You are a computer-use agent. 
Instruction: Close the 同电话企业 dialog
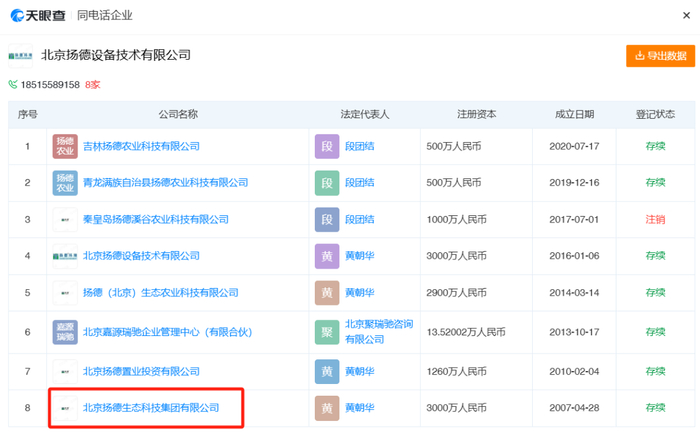[687, 16]
